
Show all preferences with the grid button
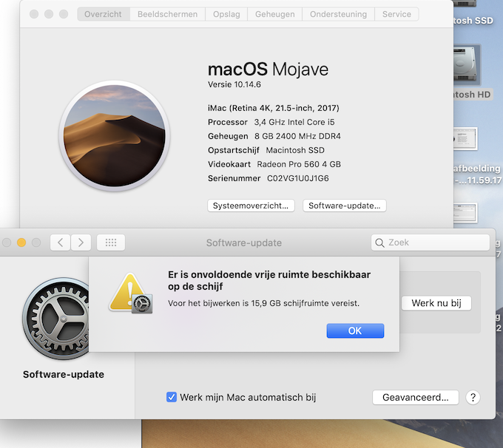(x=111, y=242)
